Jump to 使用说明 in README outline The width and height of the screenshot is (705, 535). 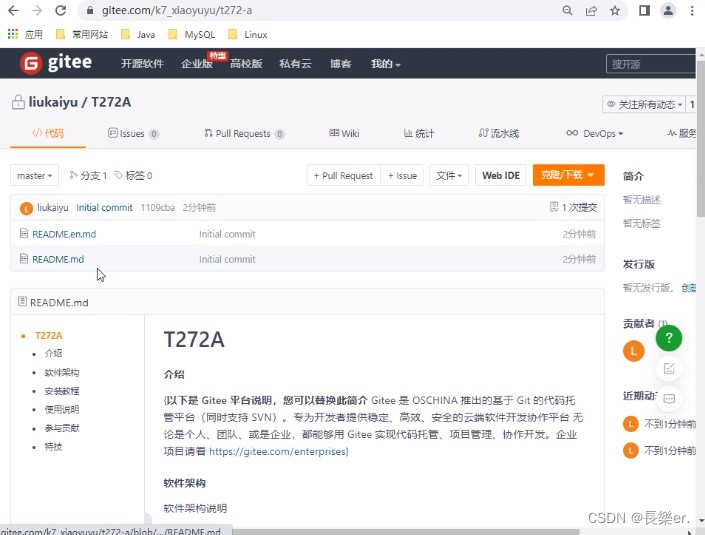click(62, 409)
